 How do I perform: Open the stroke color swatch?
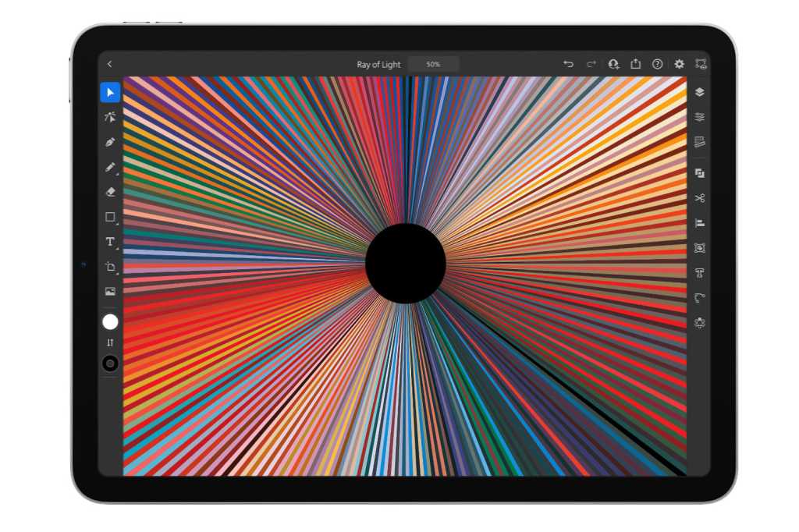(x=110, y=364)
